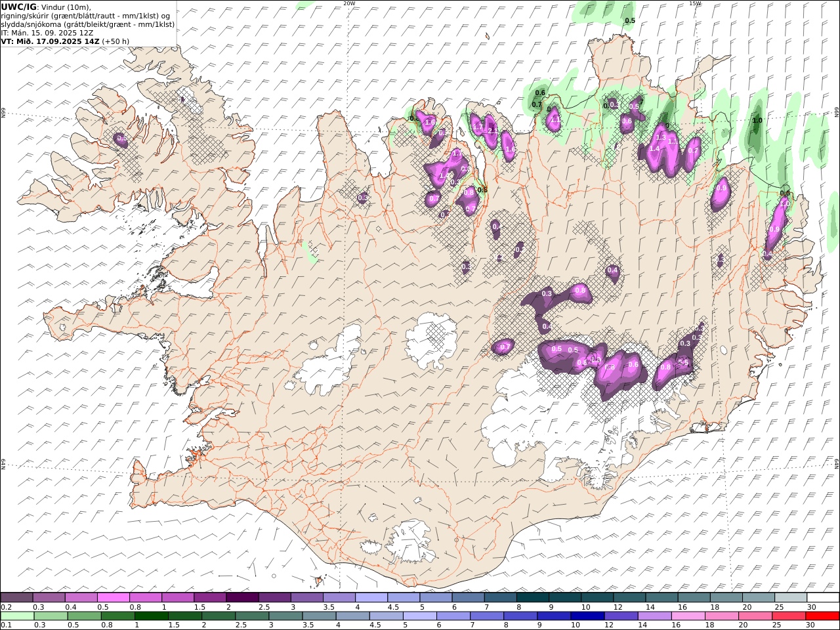Screen dimensions: 840x630
Task: Select the lavender snow swatch starting at 4
Action: click(x=370, y=598)
